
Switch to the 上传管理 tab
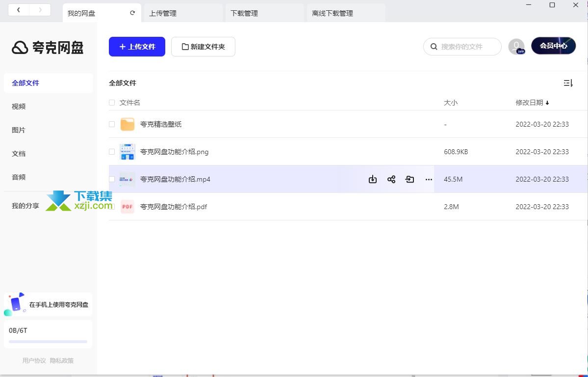click(x=183, y=13)
